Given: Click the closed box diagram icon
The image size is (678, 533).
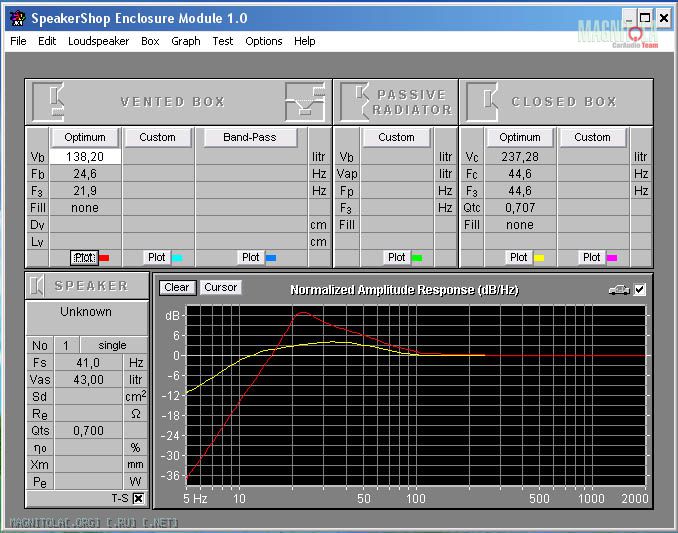Looking at the screenshot, I should coord(482,102).
